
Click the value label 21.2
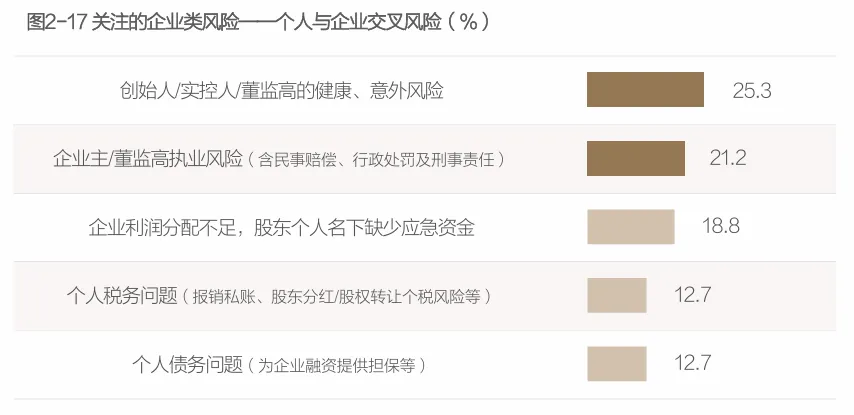tap(728, 158)
